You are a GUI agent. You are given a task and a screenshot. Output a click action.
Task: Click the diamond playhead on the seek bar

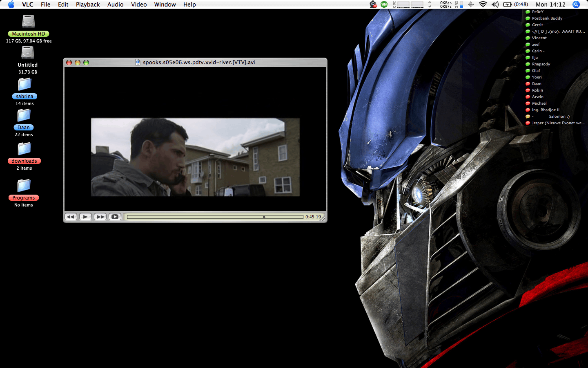(264, 217)
